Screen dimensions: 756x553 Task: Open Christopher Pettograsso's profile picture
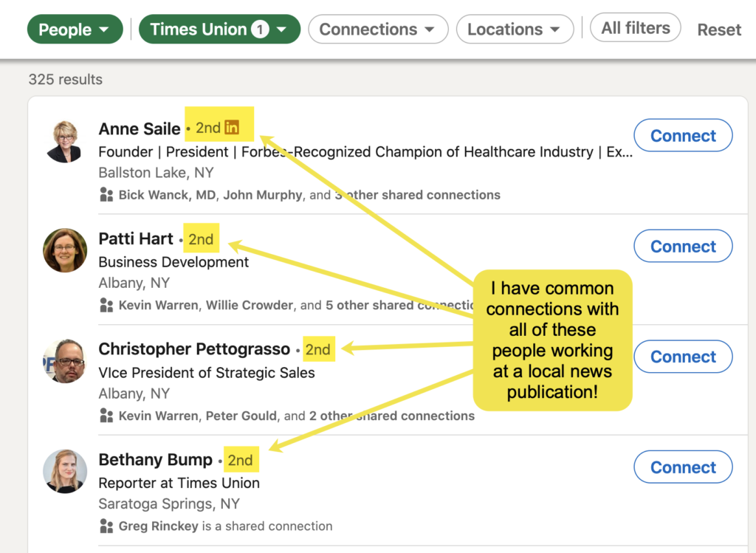pyautogui.click(x=64, y=361)
